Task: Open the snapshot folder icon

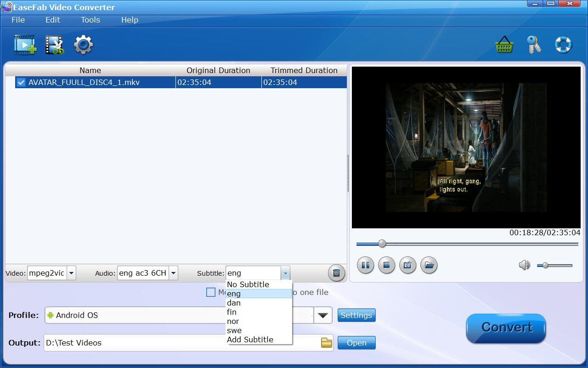Action: tap(429, 265)
